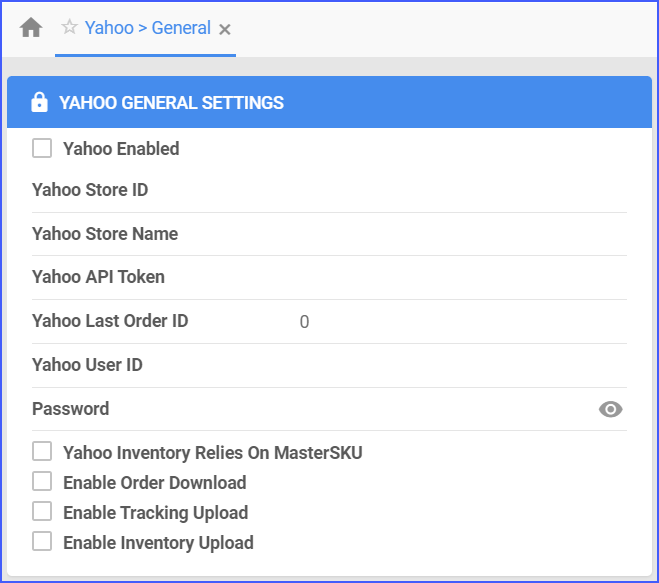Close the Yahoo > General tab
The height and width of the screenshot is (583, 659).
(x=225, y=29)
